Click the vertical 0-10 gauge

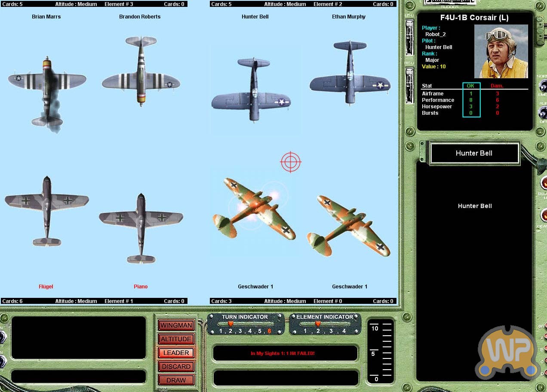click(381, 351)
